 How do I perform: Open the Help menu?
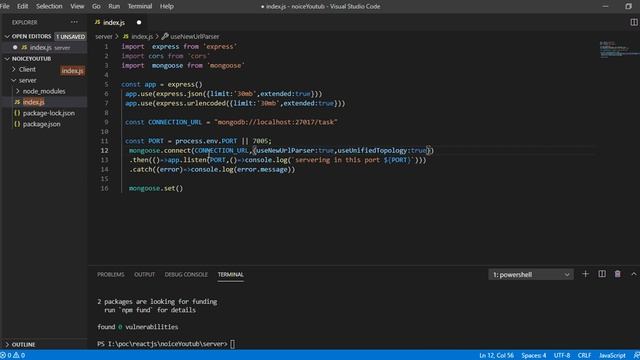click(167, 6)
